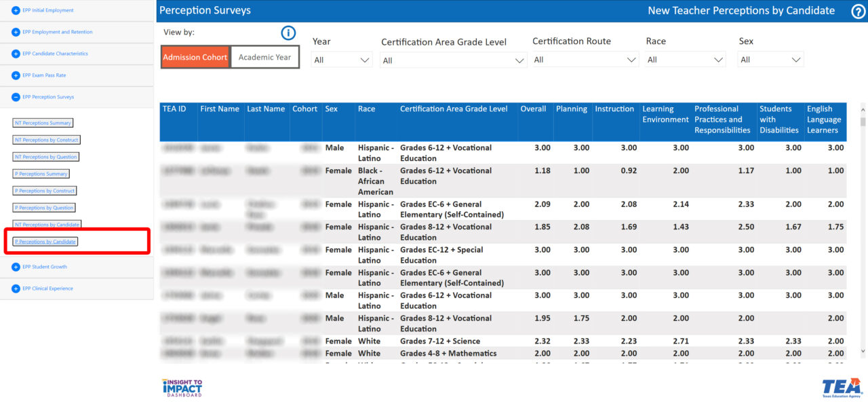Viewport: 868px width, 406px height.
Task: Collapse EPP Perception Surveys minus icon
Action: [x=16, y=97]
